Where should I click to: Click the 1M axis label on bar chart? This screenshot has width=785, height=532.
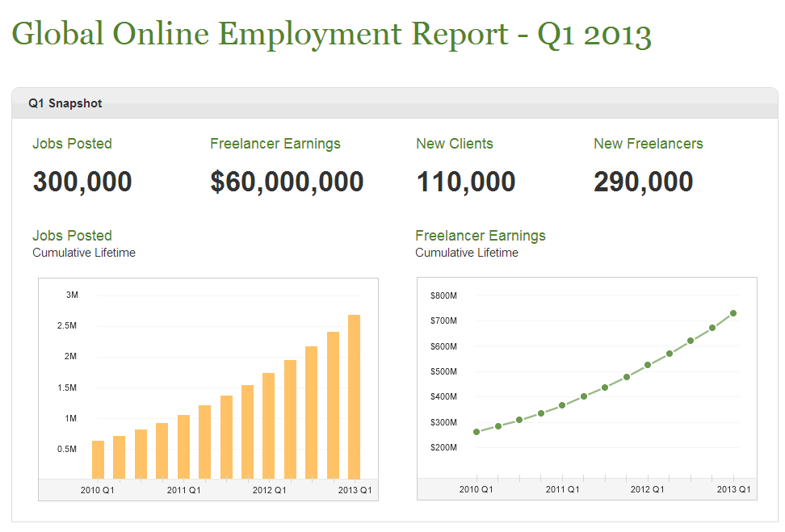pos(70,418)
